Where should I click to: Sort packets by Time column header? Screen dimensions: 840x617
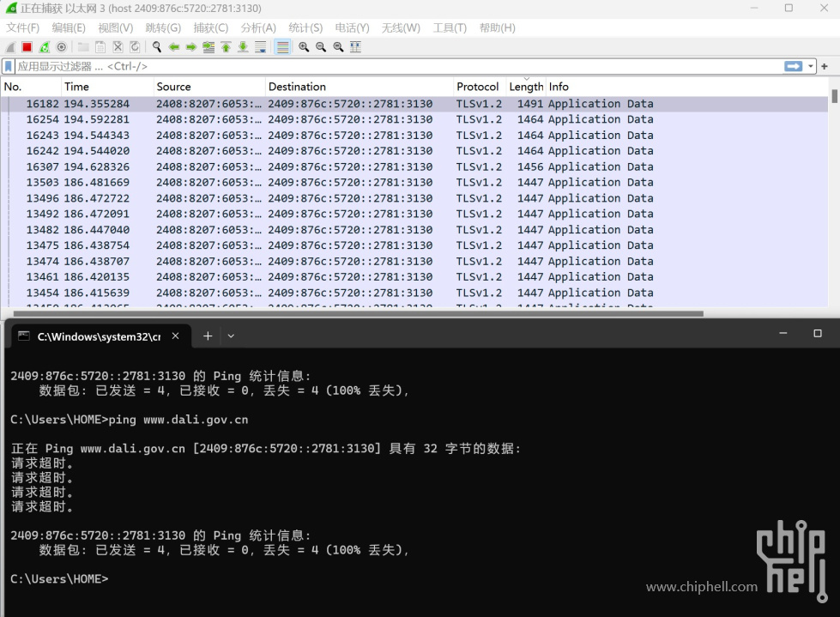click(x=107, y=87)
